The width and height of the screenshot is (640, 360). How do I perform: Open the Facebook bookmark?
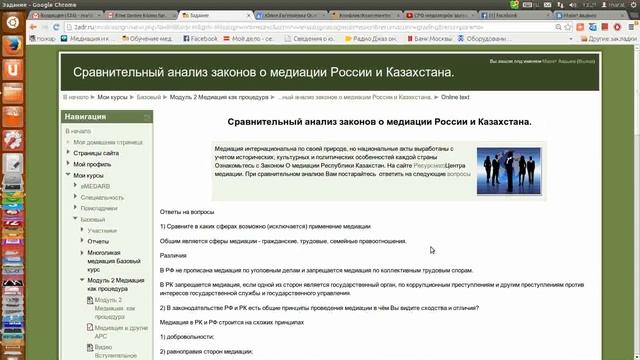200,39
